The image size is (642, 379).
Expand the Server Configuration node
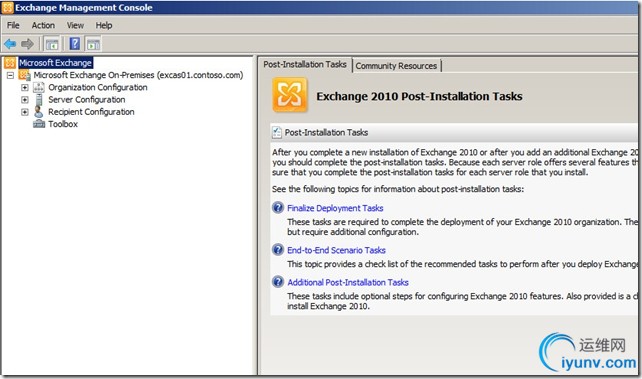(x=25, y=99)
